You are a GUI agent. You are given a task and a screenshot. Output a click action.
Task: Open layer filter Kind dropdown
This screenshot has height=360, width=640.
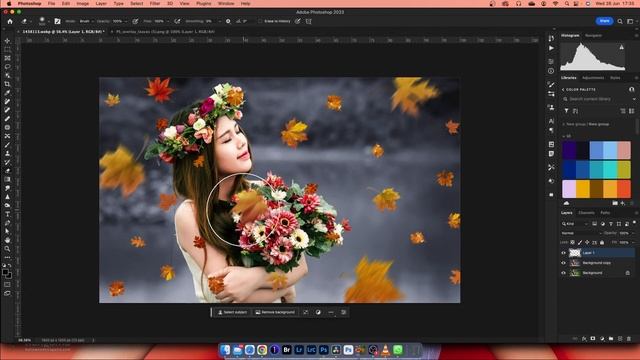575,224
